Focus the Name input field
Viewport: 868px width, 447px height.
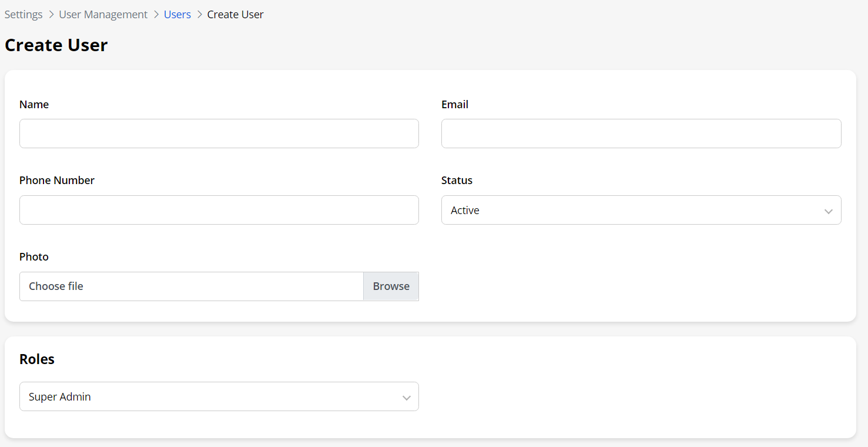coord(219,134)
